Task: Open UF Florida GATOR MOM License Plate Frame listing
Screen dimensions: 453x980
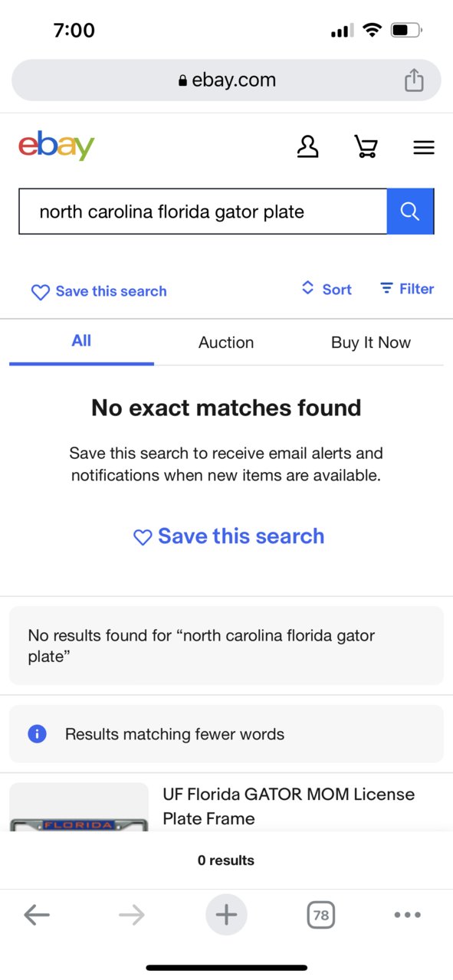Action: point(289,806)
